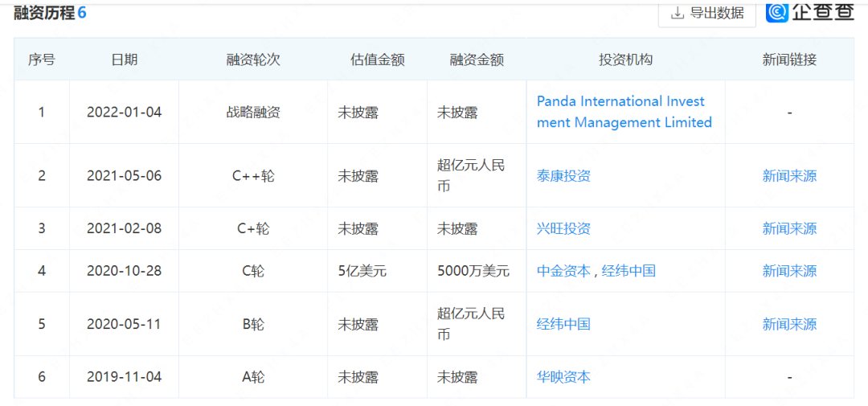Open 新闻来源 link for the C轮 row
This screenshot has height=406, width=868.
(x=789, y=271)
